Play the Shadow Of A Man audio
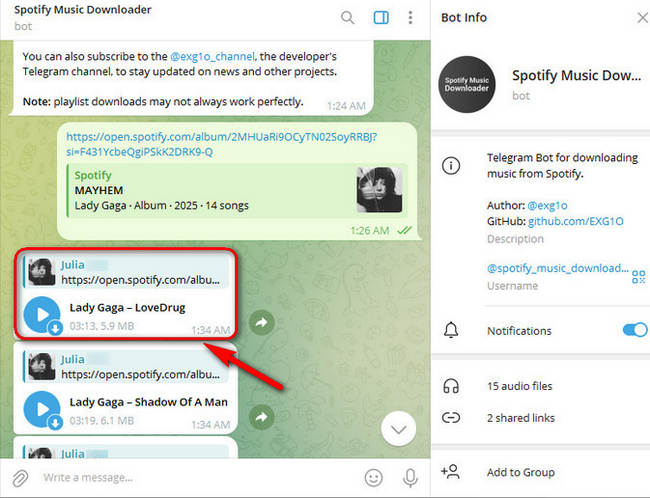The image size is (650, 498). point(41,409)
